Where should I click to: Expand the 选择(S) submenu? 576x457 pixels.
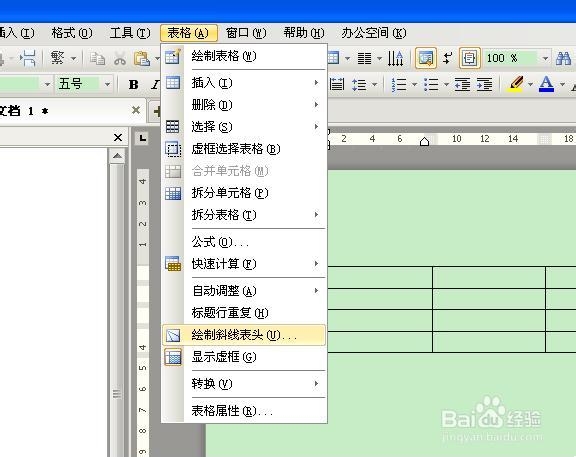(244, 127)
